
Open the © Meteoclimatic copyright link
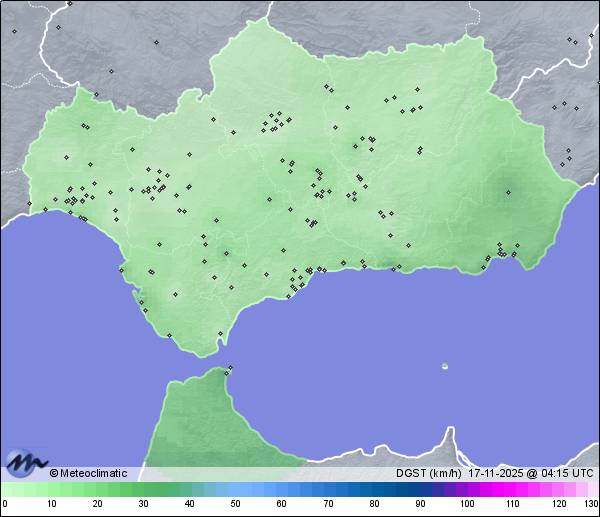click(x=88, y=473)
